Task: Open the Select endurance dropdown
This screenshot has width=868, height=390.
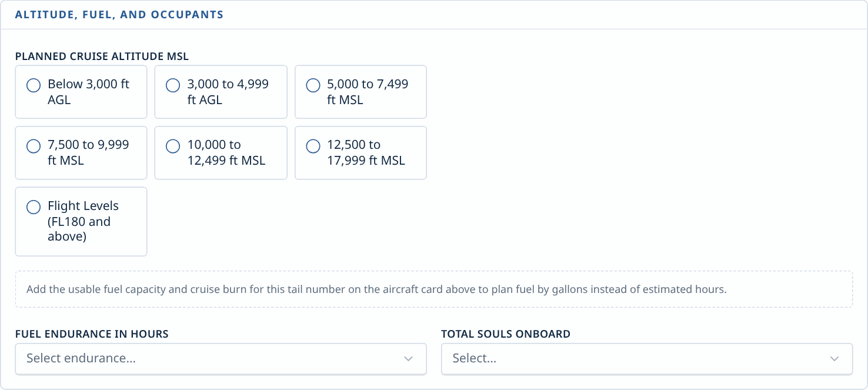Action: 221,359
